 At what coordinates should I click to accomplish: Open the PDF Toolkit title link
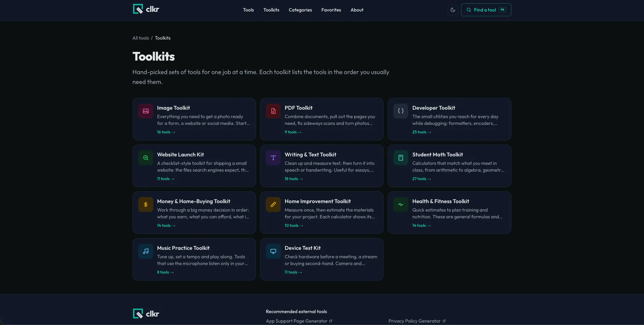(299, 108)
